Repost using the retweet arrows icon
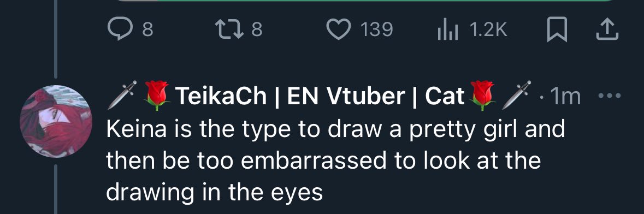Viewport: 644px width, 214px height. (229, 30)
